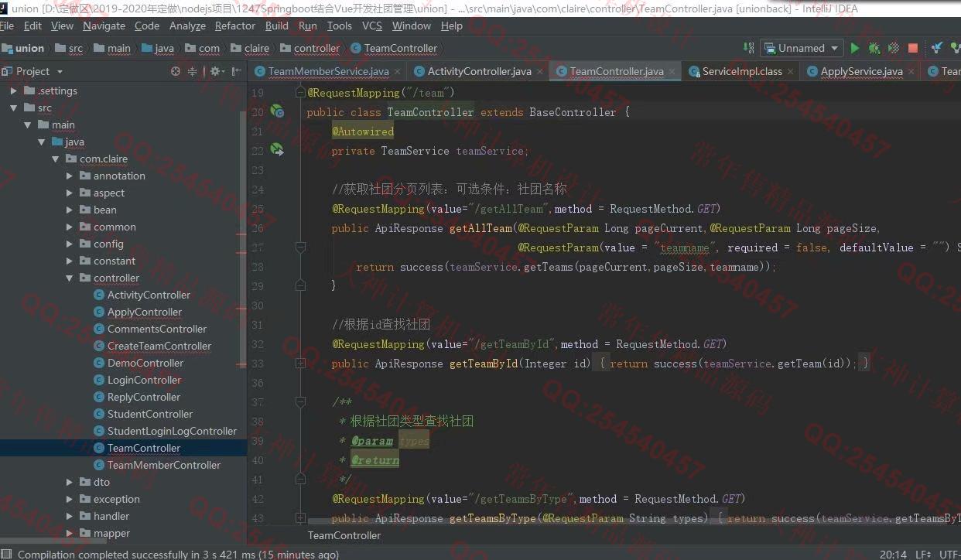Open the Refactor menu
This screenshot has height=560, width=961.
(235, 26)
